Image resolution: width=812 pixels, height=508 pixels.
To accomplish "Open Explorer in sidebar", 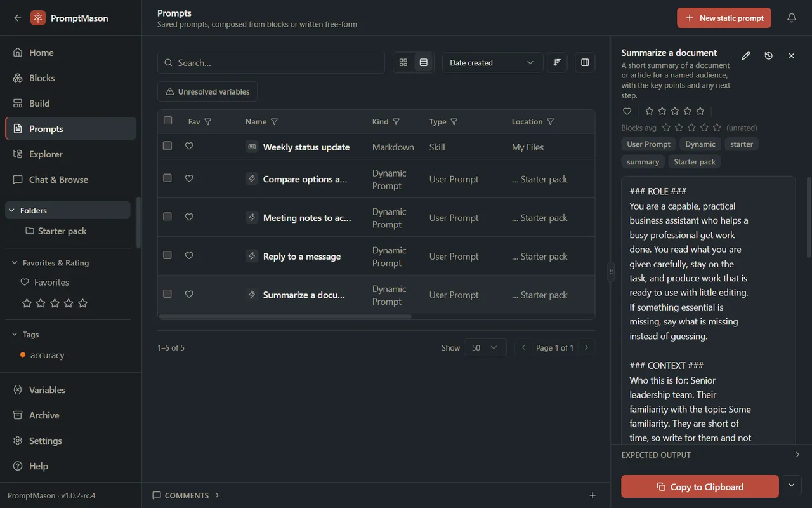I will [x=70, y=154].
